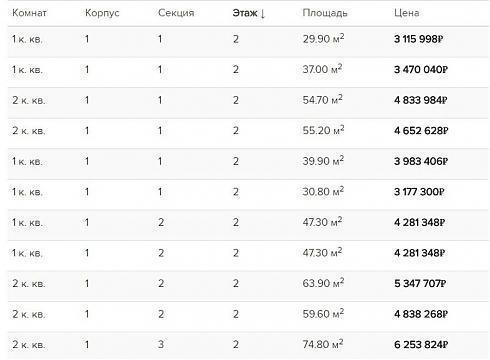
Task: Click the sort arrow next to Этаж
Action: point(263,14)
